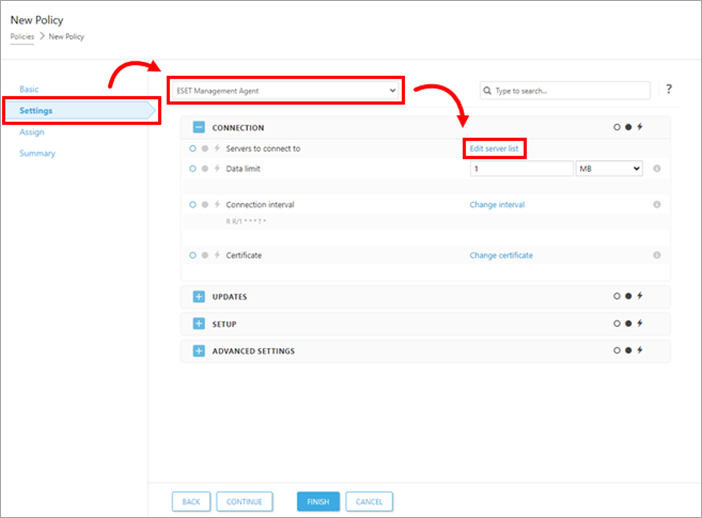The width and height of the screenshot is (702, 518).
Task: Click CONNECTION header empty circle icon
Action: click(x=617, y=127)
